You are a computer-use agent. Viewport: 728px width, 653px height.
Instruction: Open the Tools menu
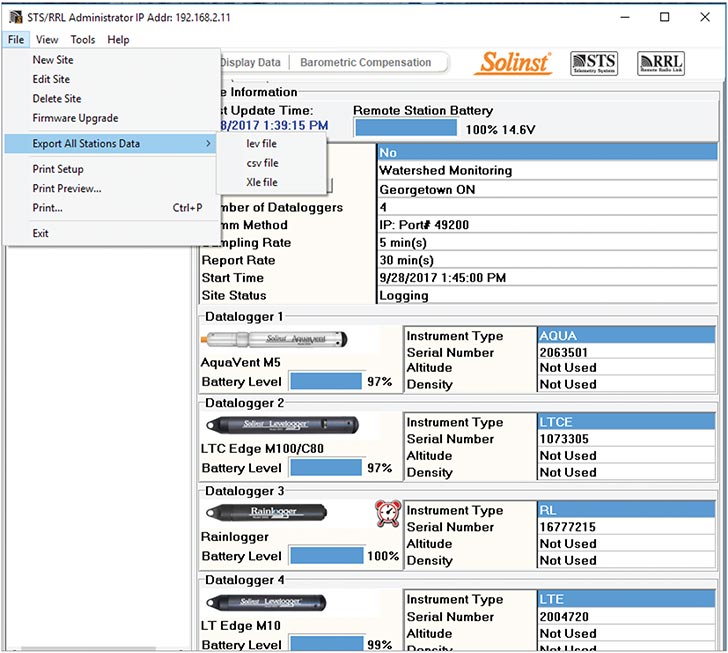[83, 39]
